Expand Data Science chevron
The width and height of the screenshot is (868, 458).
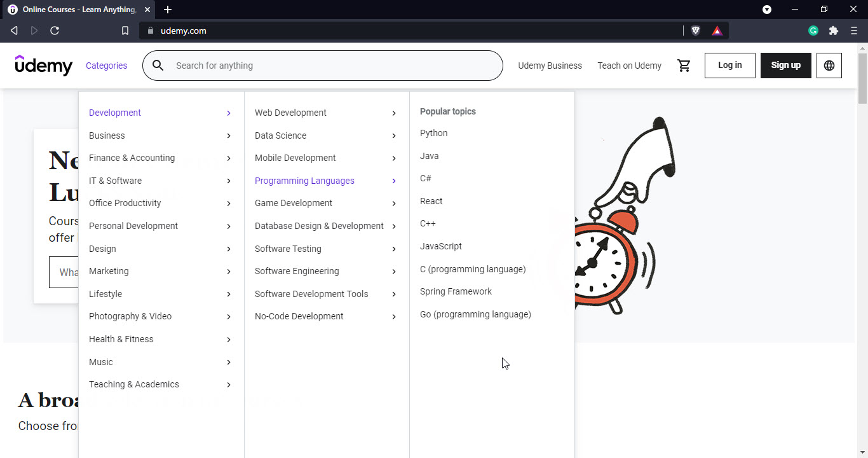click(394, 135)
